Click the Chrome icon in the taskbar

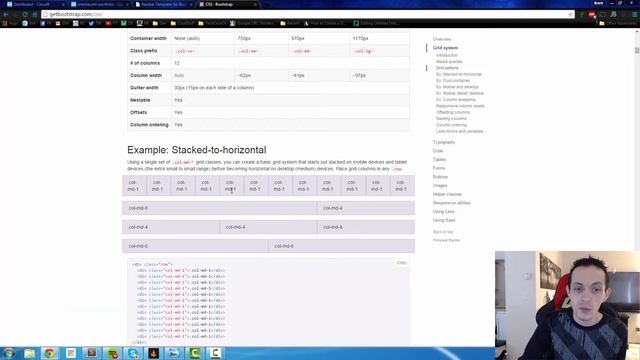49,353
